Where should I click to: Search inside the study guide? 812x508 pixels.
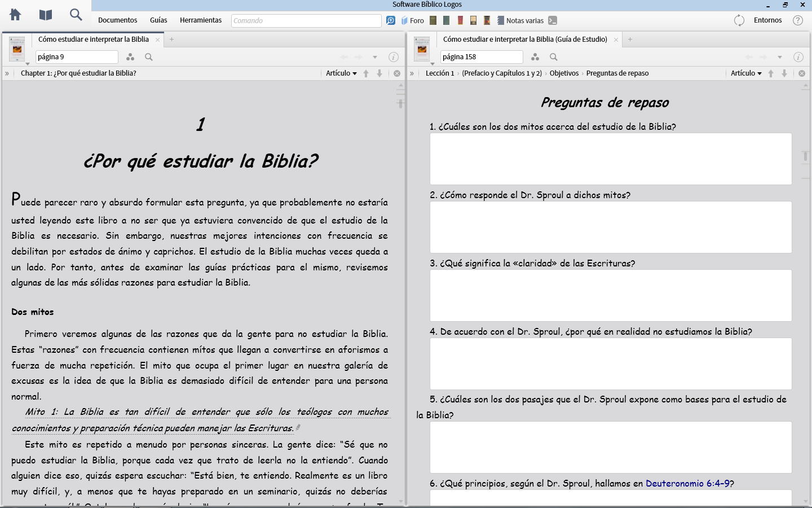pyautogui.click(x=554, y=57)
